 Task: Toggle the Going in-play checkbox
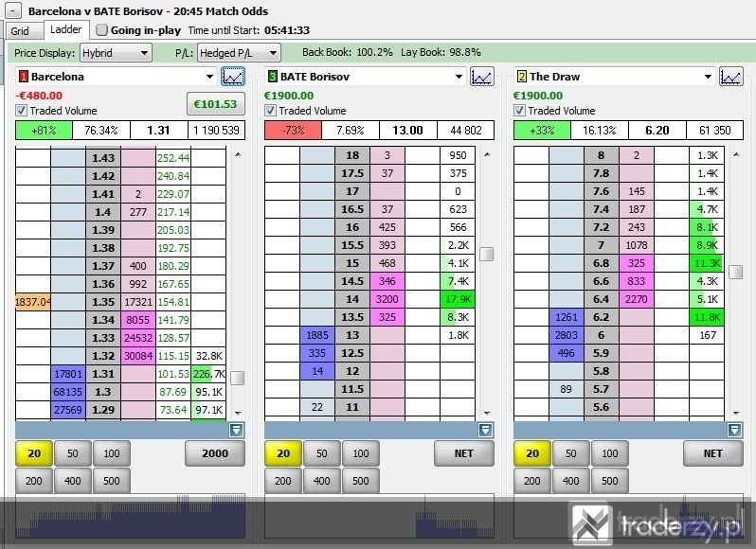[x=101, y=30]
